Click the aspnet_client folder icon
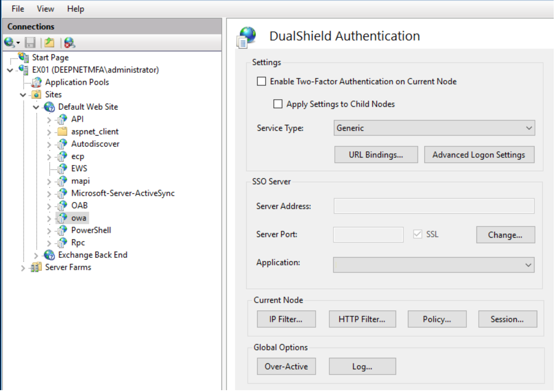This screenshot has height=392, width=556. pyautogui.click(x=63, y=132)
